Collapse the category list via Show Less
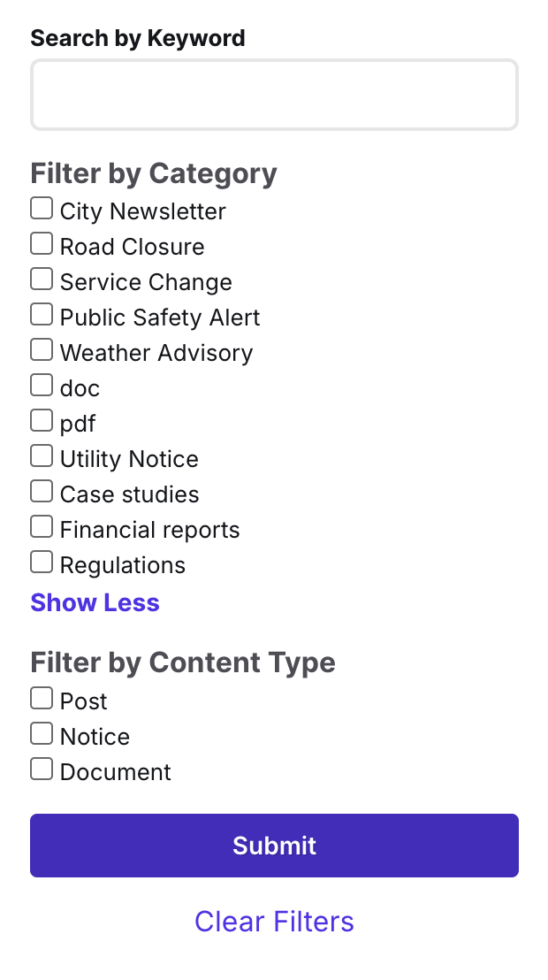548x980 pixels. click(95, 602)
